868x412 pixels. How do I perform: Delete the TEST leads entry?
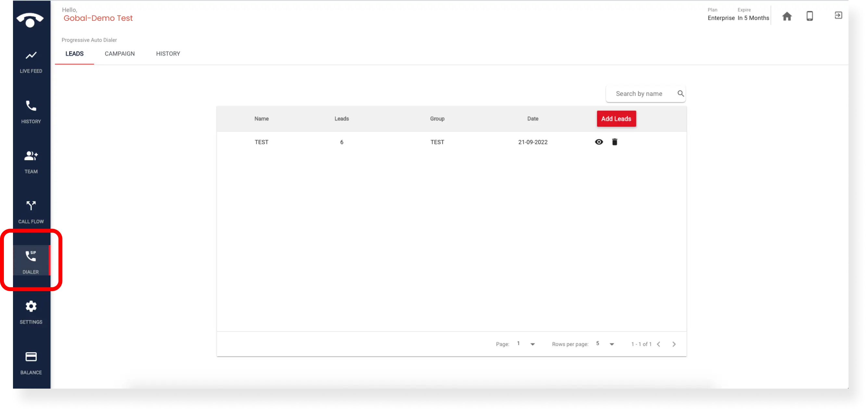[615, 142]
